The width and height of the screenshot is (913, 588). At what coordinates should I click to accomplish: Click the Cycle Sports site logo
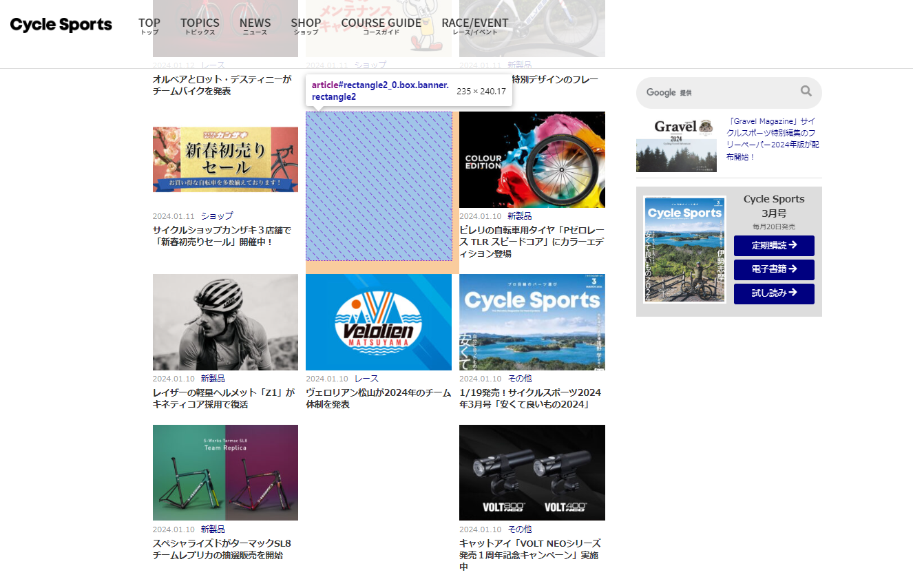[60, 25]
